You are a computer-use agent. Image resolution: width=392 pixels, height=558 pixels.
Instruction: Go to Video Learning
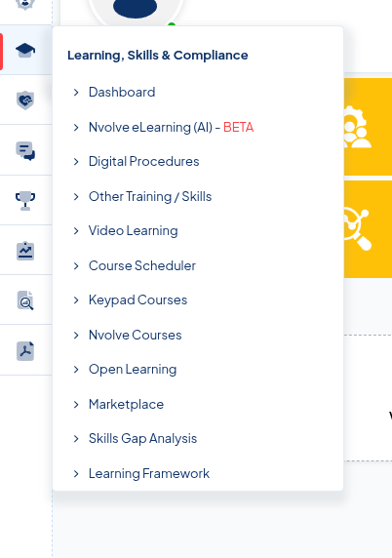coord(133,230)
